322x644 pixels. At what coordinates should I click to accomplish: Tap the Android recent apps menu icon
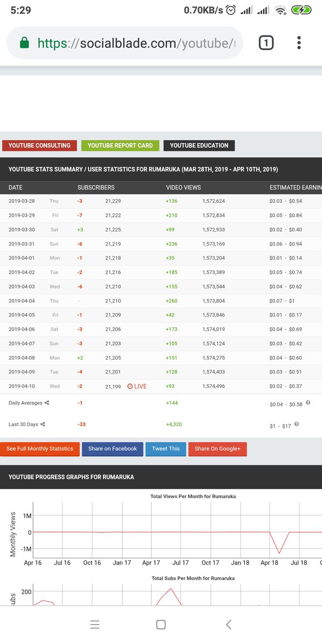(x=95, y=625)
